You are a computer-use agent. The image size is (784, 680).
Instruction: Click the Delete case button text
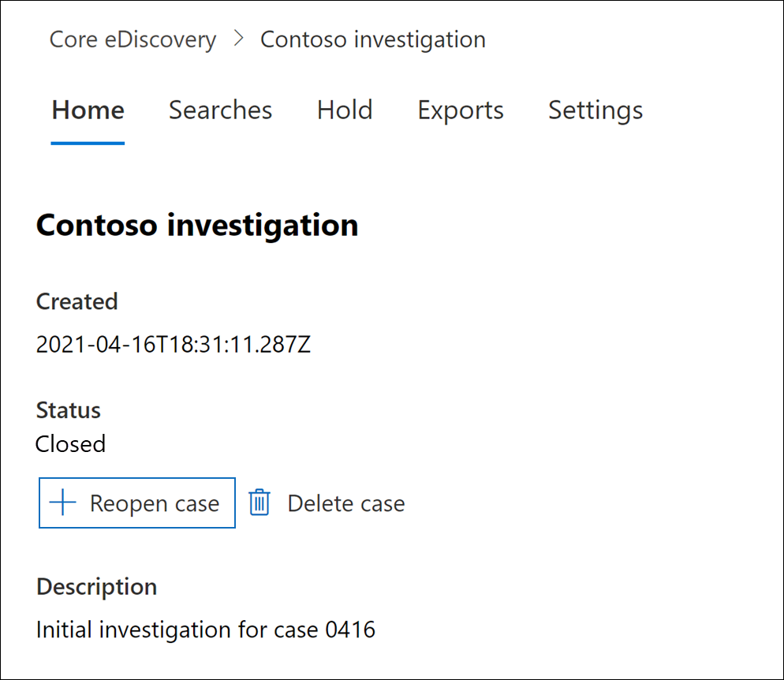(x=345, y=503)
